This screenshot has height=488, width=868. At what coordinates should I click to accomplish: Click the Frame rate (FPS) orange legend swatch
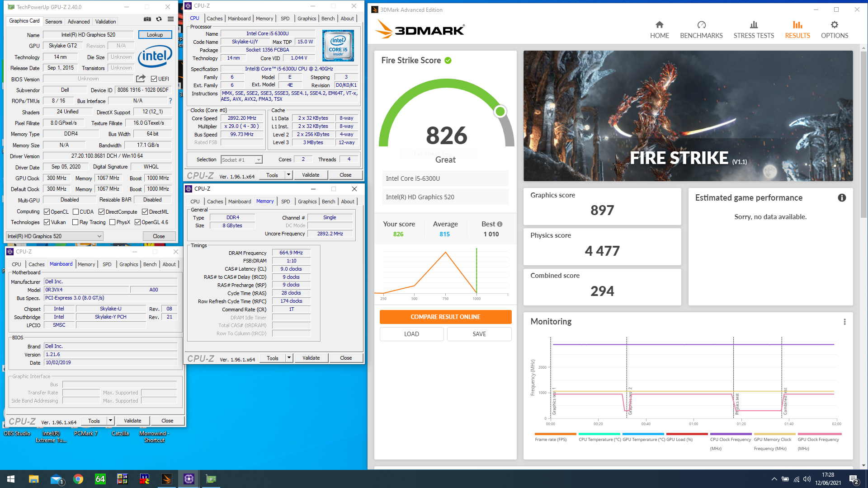555,434
